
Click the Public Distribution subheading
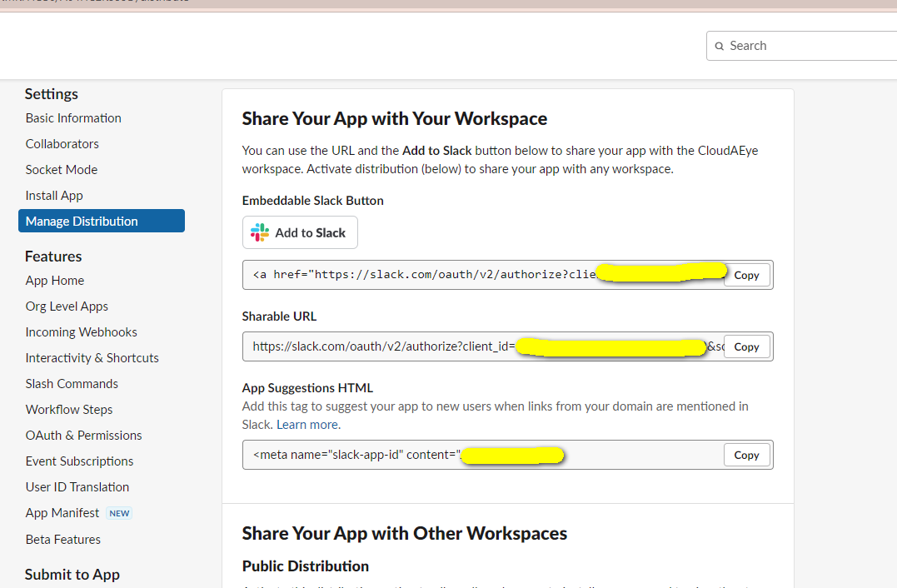(306, 566)
